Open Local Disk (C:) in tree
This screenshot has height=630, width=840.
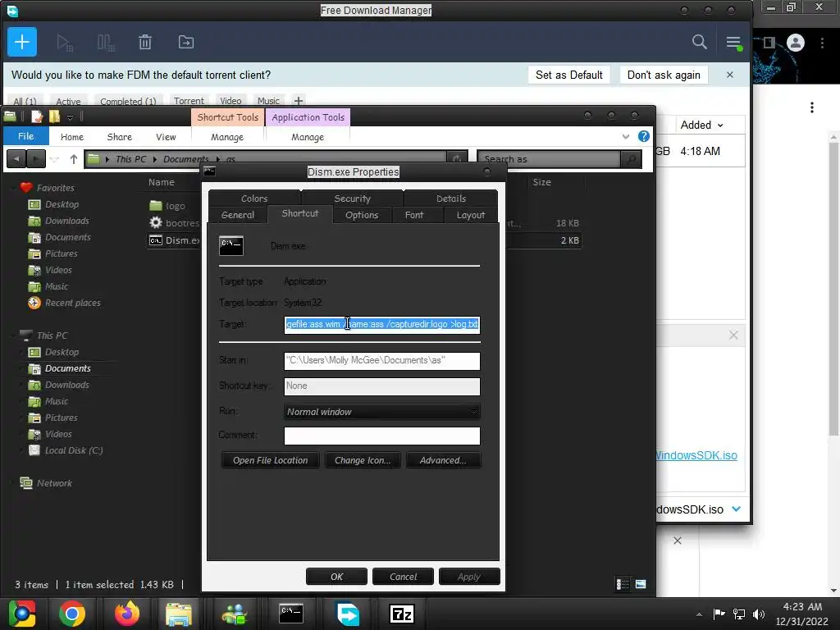pos(73,450)
